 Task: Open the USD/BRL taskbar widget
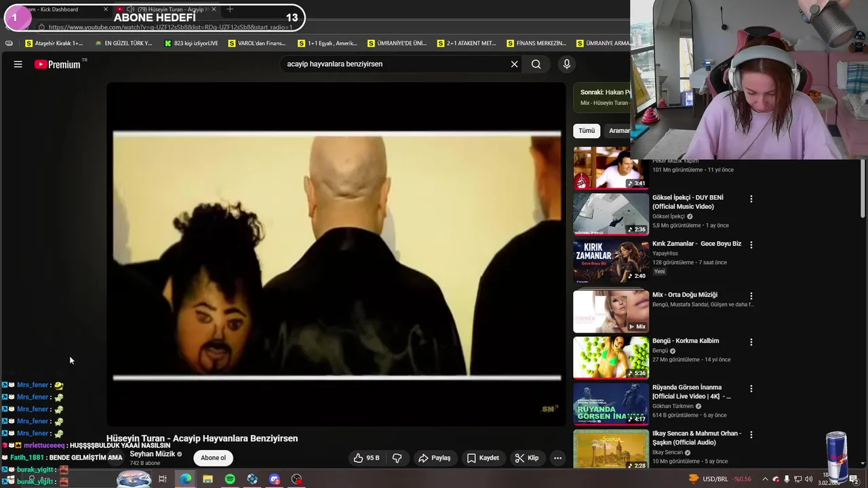coord(719,479)
